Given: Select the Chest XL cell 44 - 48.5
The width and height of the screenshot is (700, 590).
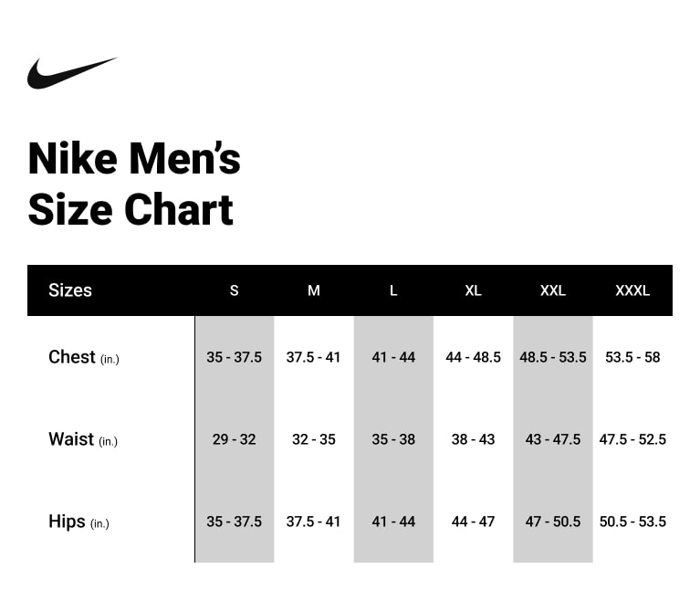Looking at the screenshot, I should (473, 357).
